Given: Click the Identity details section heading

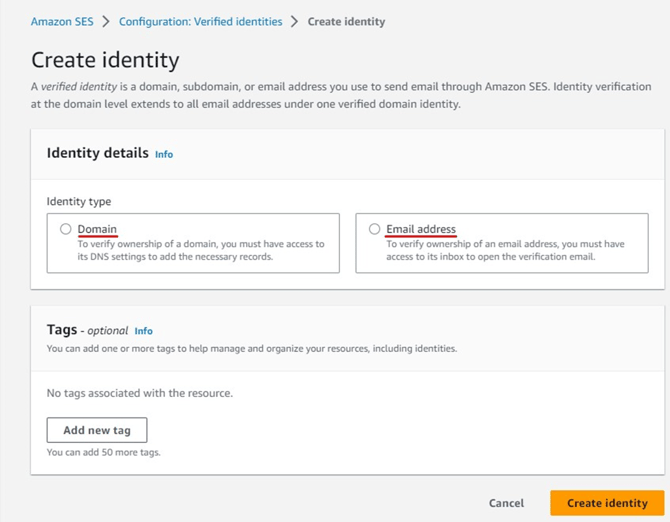Looking at the screenshot, I should (97, 153).
